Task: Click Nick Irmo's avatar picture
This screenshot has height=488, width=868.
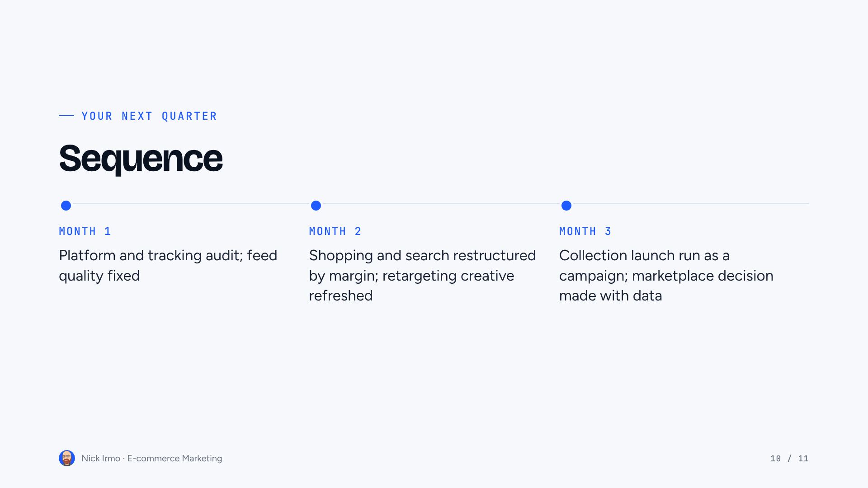Action: 67,458
